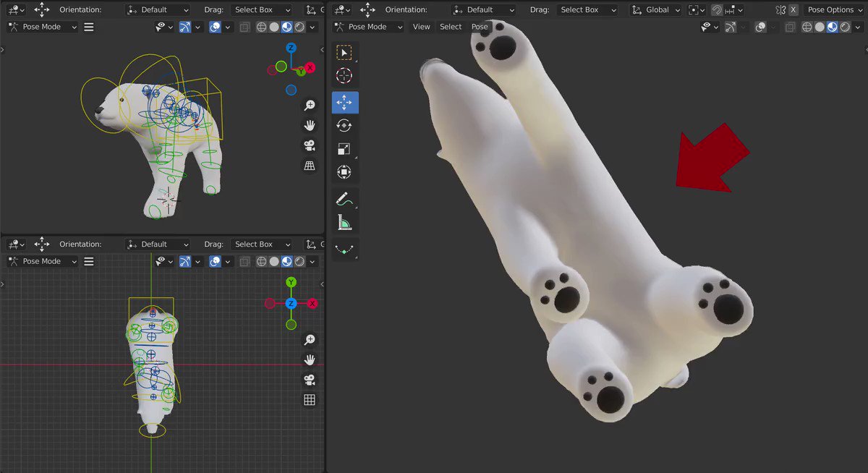Toggle overlays in main viewport
The height and width of the screenshot is (473, 868).
point(760,27)
